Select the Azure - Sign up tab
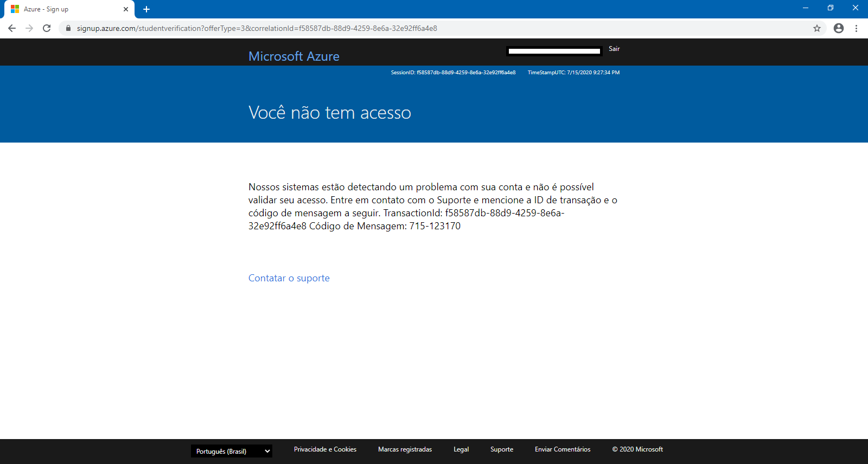Screen dimensions: 868x464 [69, 9]
